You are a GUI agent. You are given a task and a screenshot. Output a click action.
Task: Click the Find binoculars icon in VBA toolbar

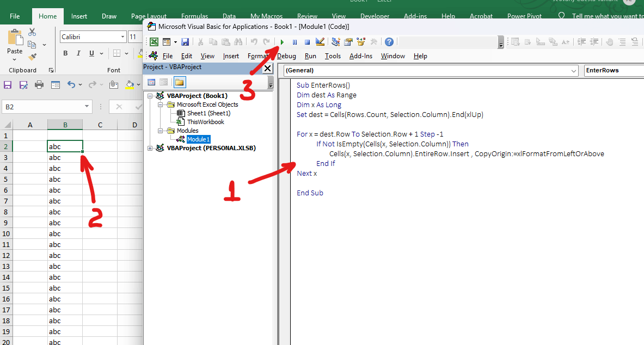[238, 41]
